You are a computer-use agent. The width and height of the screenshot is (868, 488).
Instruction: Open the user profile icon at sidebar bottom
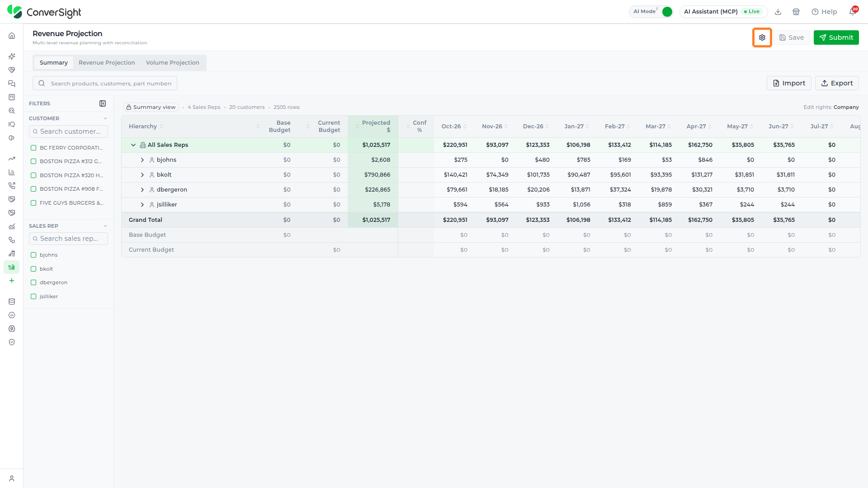12,479
